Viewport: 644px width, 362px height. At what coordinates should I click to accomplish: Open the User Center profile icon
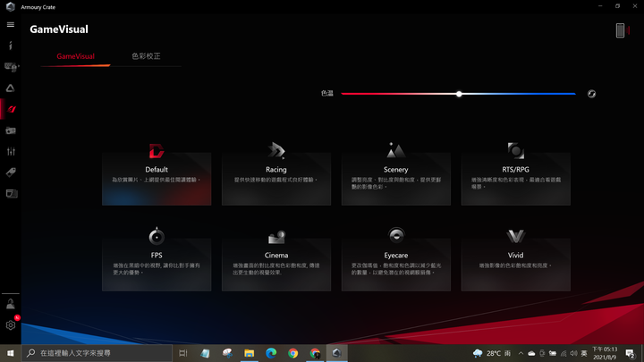pyautogui.click(x=11, y=304)
